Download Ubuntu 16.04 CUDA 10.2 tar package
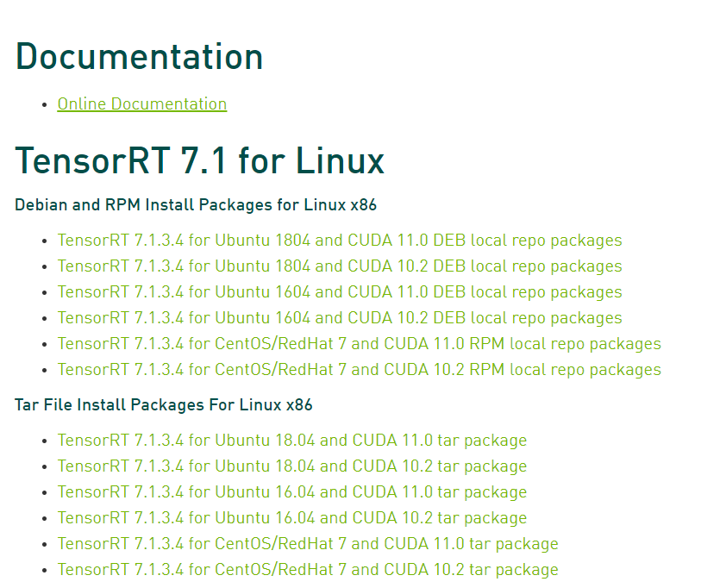Screen dimensions: 726x588 tap(291, 517)
